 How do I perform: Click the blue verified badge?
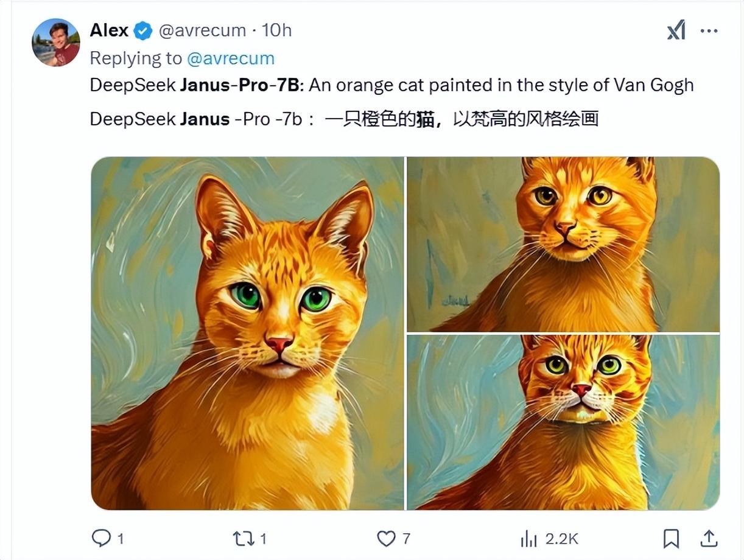click(x=143, y=30)
